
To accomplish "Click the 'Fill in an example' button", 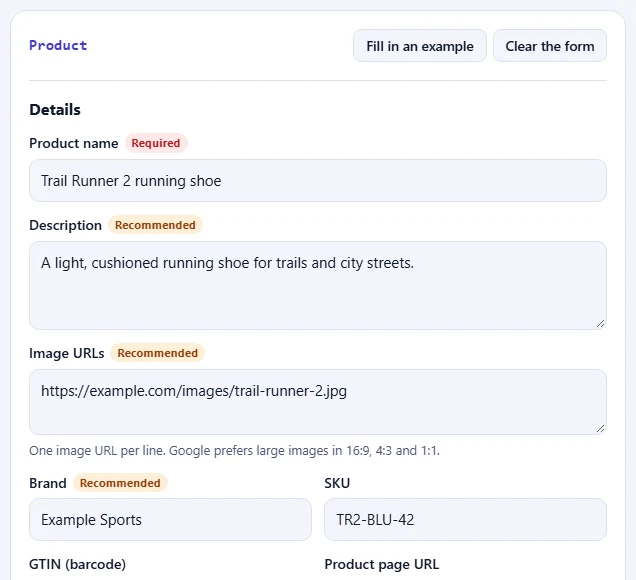I will tap(419, 46).
